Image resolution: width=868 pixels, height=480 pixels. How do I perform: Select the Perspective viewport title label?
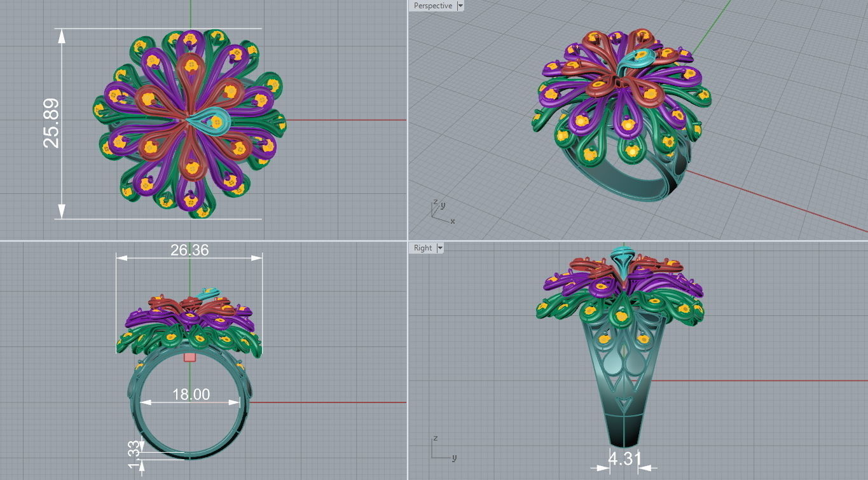(x=433, y=6)
